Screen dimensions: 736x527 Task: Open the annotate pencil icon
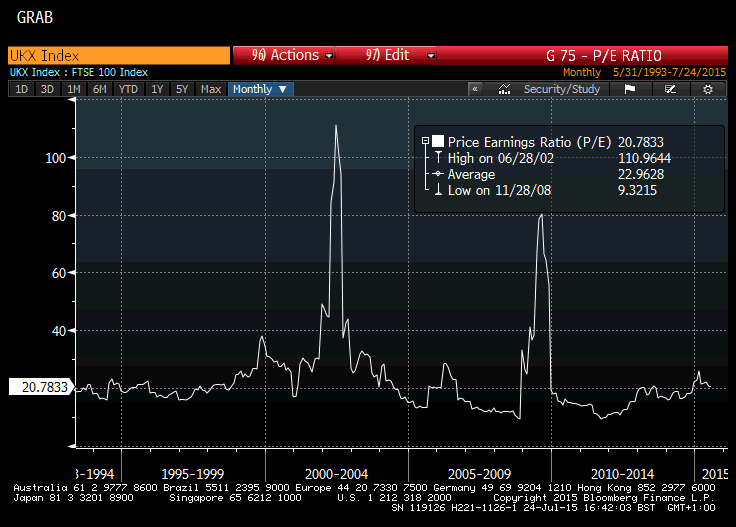coord(670,89)
